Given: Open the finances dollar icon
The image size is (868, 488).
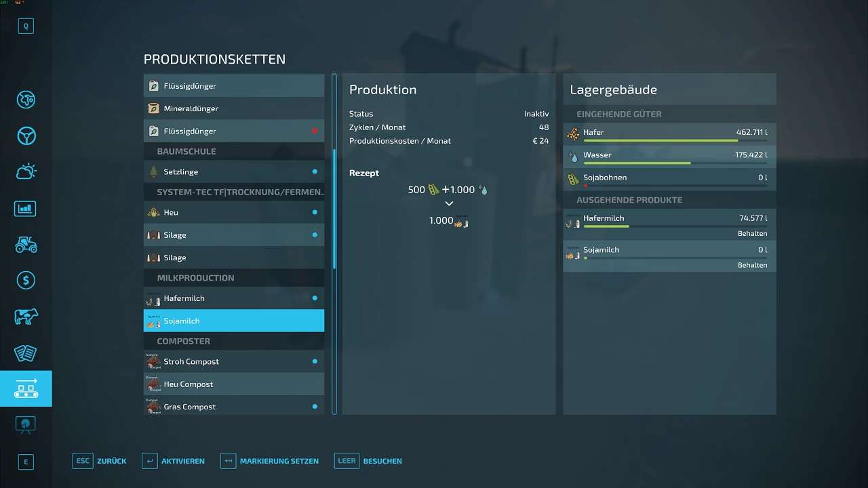Looking at the screenshot, I should click(x=26, y=281).
